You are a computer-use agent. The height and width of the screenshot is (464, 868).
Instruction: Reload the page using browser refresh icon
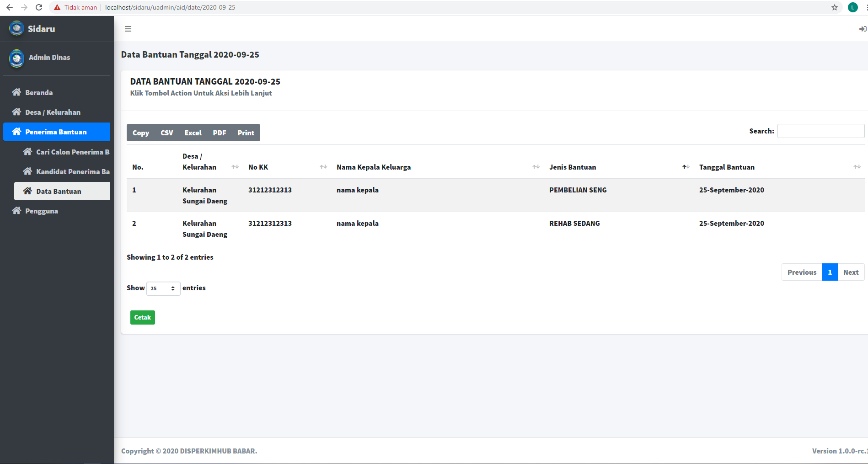tap(39, 7)
